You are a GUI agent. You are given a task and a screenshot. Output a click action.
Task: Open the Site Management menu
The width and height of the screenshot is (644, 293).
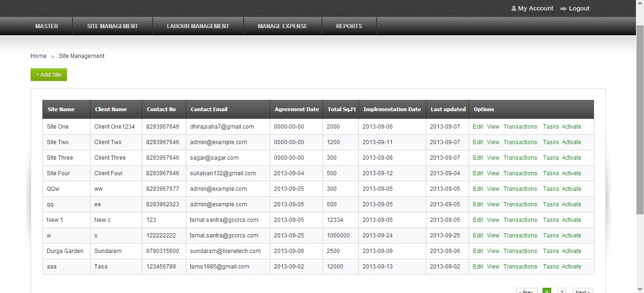[113, 26]
